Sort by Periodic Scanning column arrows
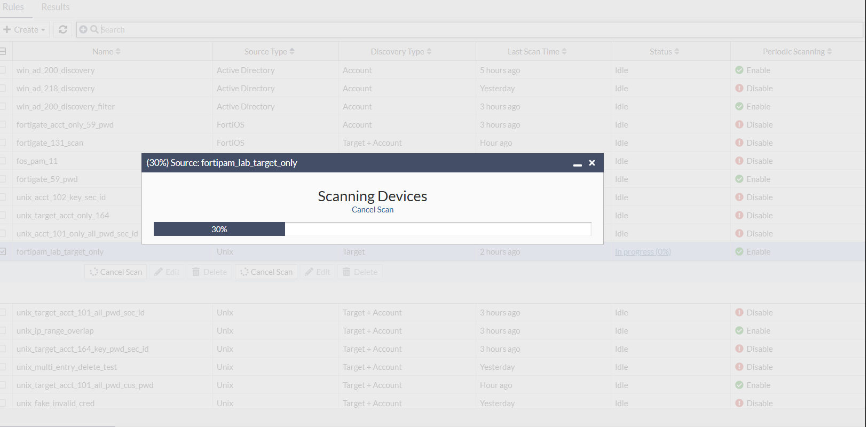Image resolution: width=868 pixels, height=427 pixels. point(830,52)
